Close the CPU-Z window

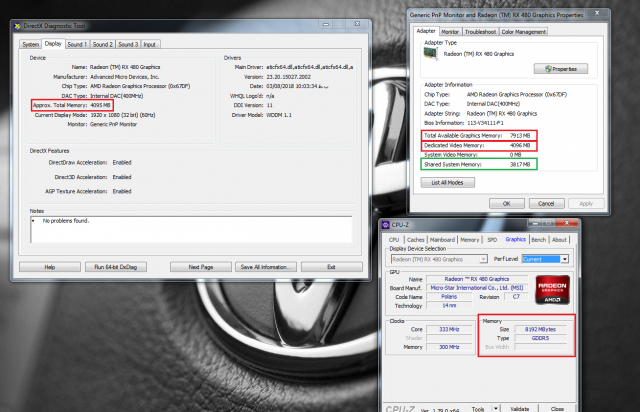tap(566, 225)
